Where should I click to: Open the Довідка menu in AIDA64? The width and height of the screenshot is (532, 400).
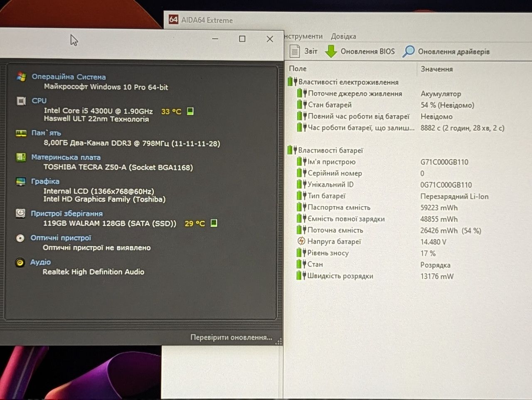tap(343, 36)
